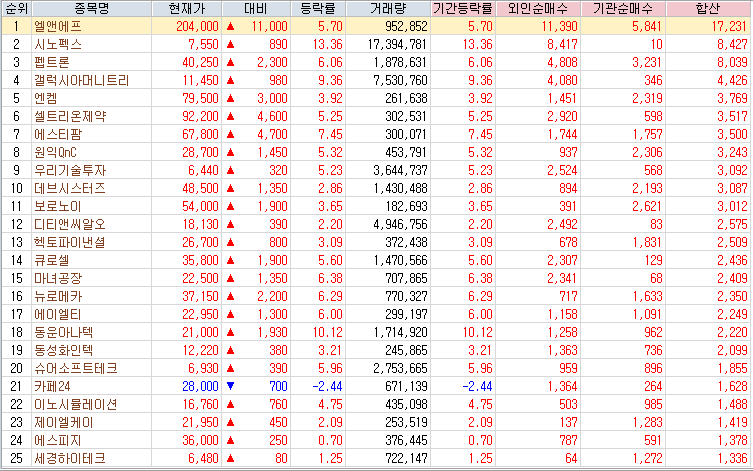Sort by the 합산 column header
Viewport: 753px width, 471px height.
(x=708, y=8)
